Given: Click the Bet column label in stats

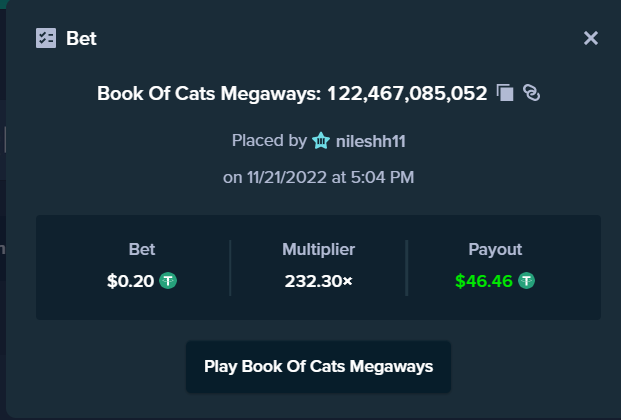Looking at the screenshot, I should [x=142, y=250].
